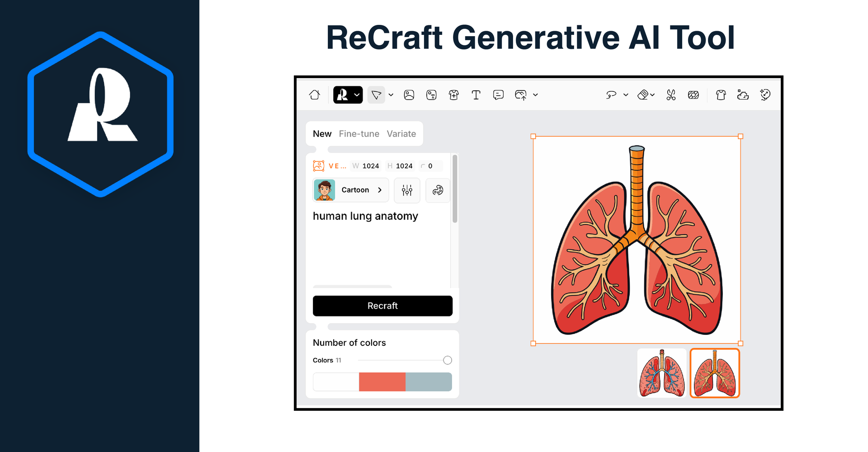Click the corner radius field showing 0
868x452 pixels.
(430, 166)
